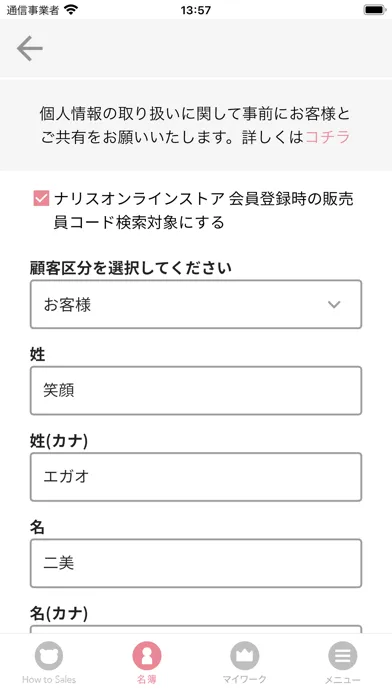Edit the 姓(カナ) field containing エガオ

tap(196, 477)
